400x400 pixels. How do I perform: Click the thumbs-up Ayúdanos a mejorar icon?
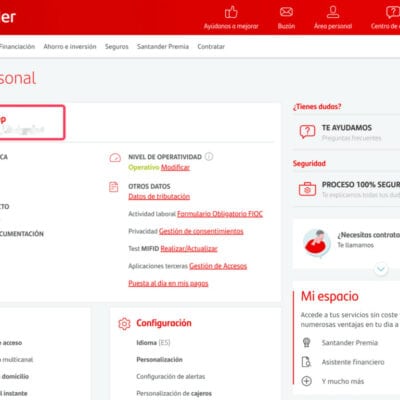coord(231,12)
